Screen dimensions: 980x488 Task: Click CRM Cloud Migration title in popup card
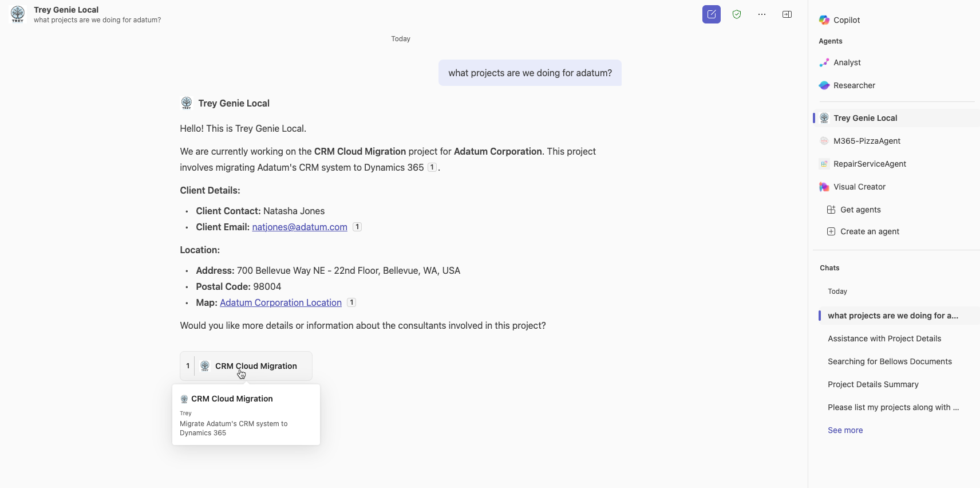pyautogui.click(x=232, y=399)
